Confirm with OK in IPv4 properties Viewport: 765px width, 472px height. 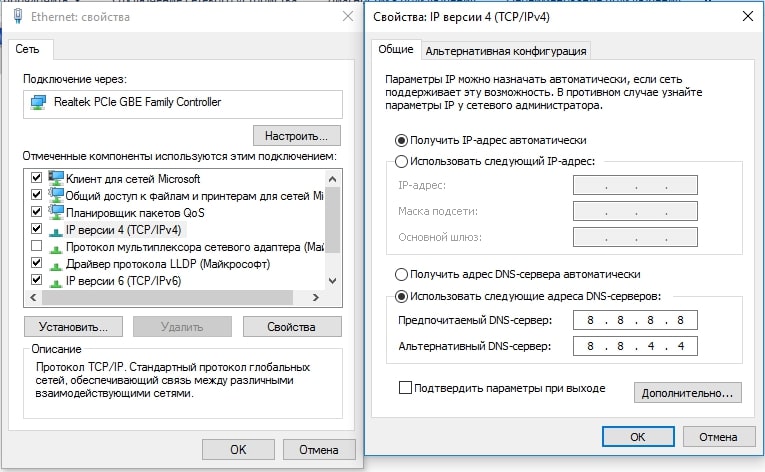(x=638, y=437)
